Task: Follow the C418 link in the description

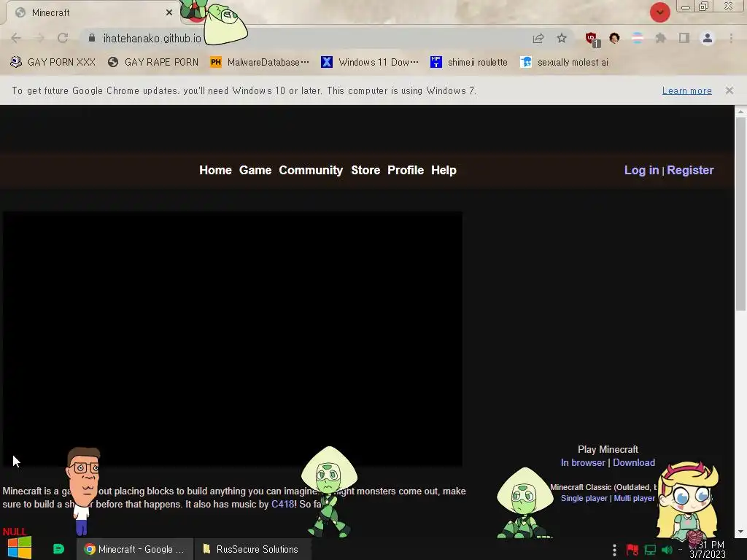Action: point(282,504)
